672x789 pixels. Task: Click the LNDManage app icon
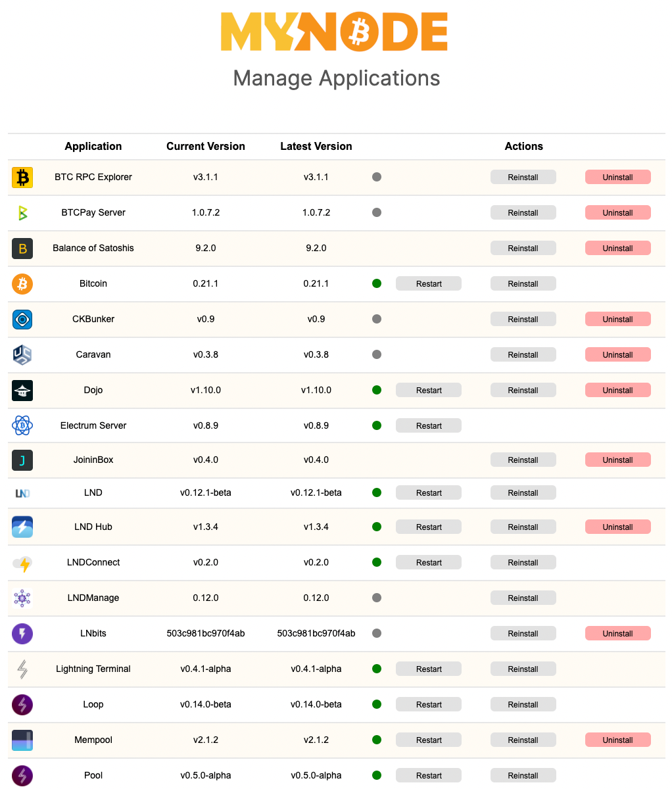(x=22, y=598)
